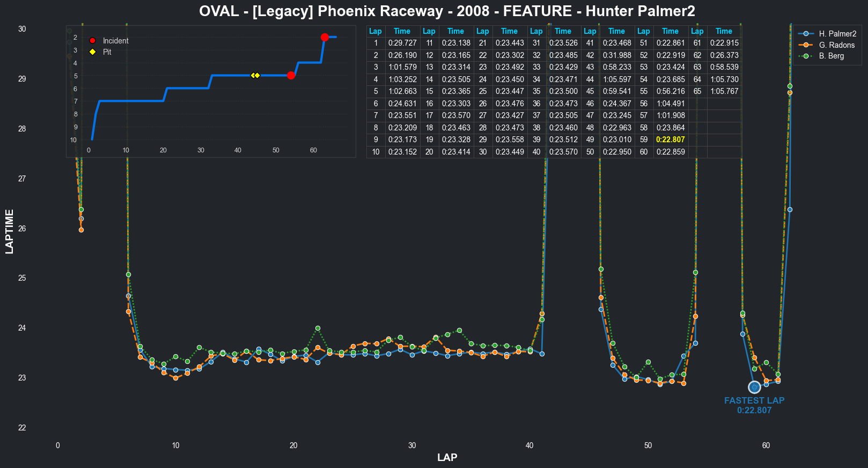The image size is (868, 468).
Task: Click the LAPTIME y-axis label
Action: (10, 231)
